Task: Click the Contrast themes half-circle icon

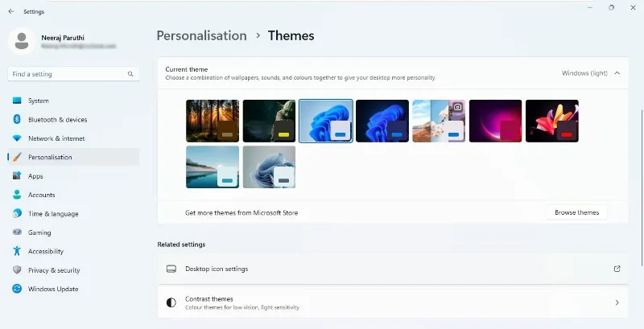Action: tap(171, 302)
